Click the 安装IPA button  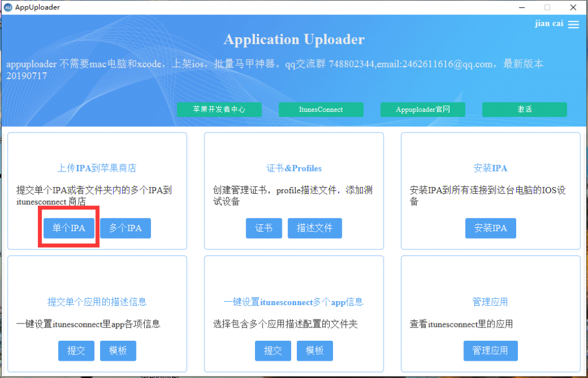490,228
